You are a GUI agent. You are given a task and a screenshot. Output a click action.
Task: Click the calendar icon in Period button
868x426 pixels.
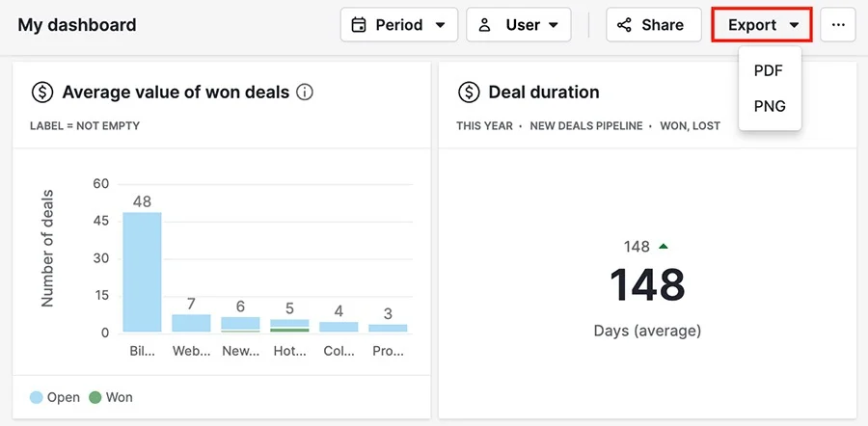point(359,25)
